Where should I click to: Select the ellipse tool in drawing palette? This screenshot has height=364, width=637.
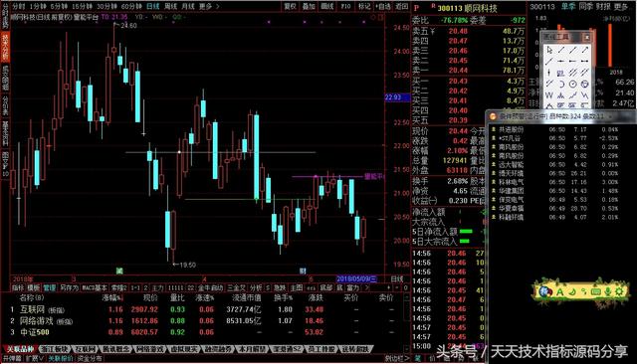click(584, 84)
